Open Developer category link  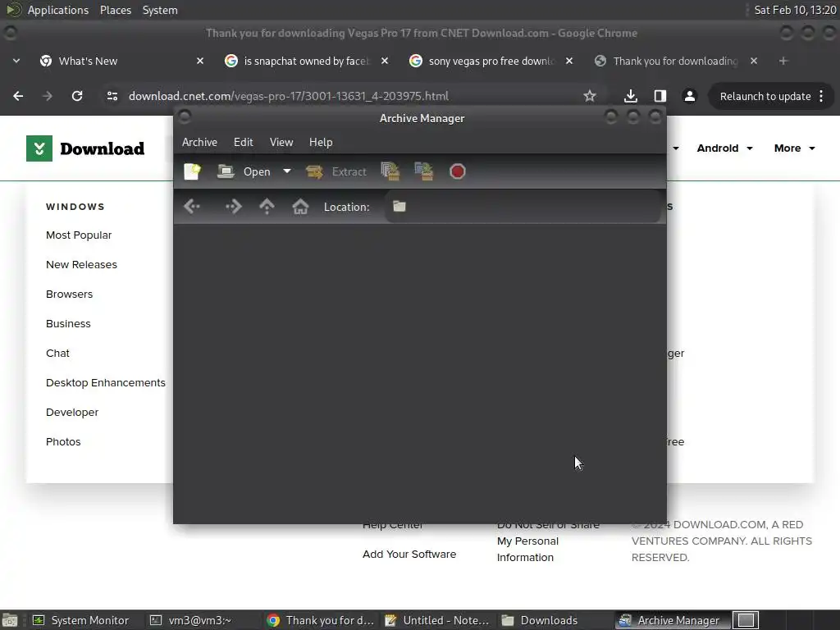point(72,412)
